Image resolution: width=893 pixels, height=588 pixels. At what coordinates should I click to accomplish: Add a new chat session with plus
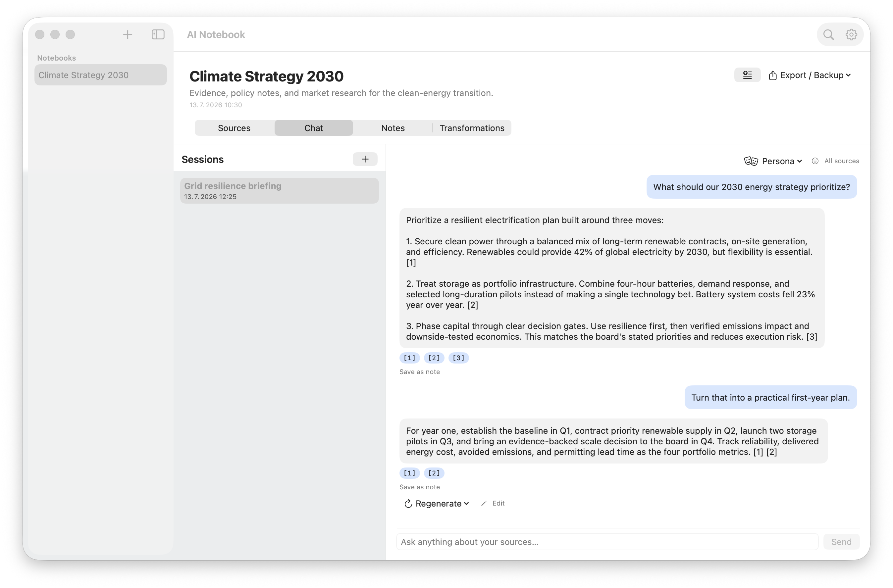(x=365, y=159)
